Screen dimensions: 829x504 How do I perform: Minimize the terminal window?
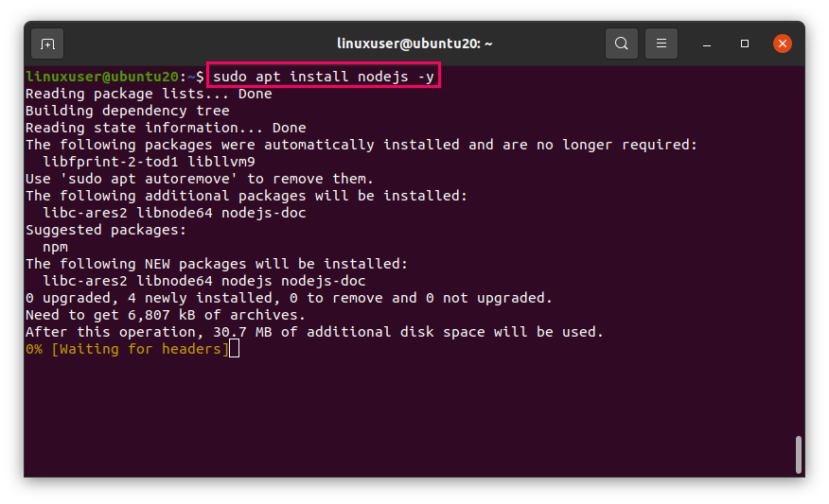(x=706, y=43)
